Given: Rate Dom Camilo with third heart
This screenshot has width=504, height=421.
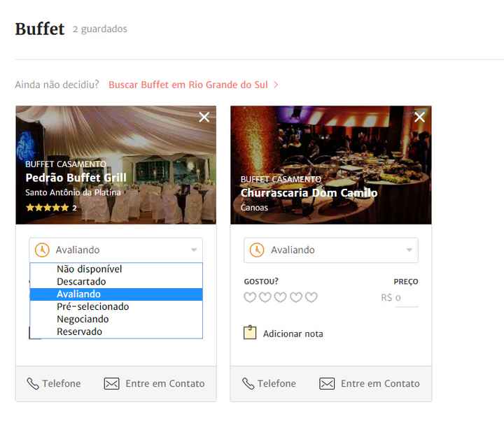Looking at the screenshot, I should tap(280, 297).
